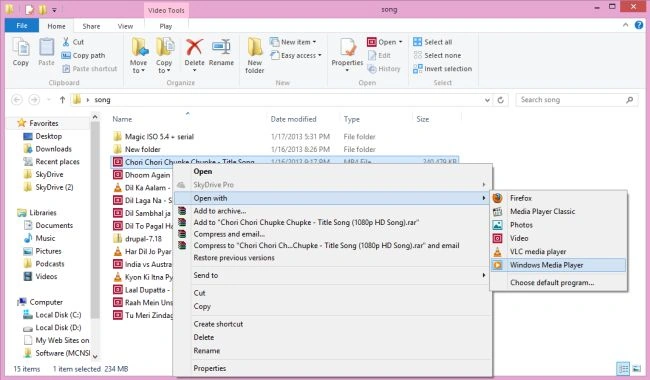The height and width of the screenshot is (380, 650).
Task: Switch to the View tab
Action: tap(125, 26)
